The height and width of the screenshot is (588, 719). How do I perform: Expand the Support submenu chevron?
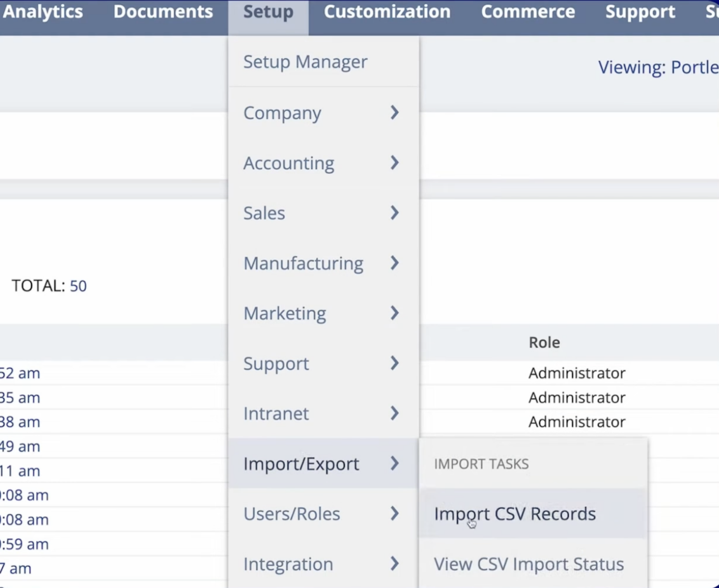click(395, 363)
